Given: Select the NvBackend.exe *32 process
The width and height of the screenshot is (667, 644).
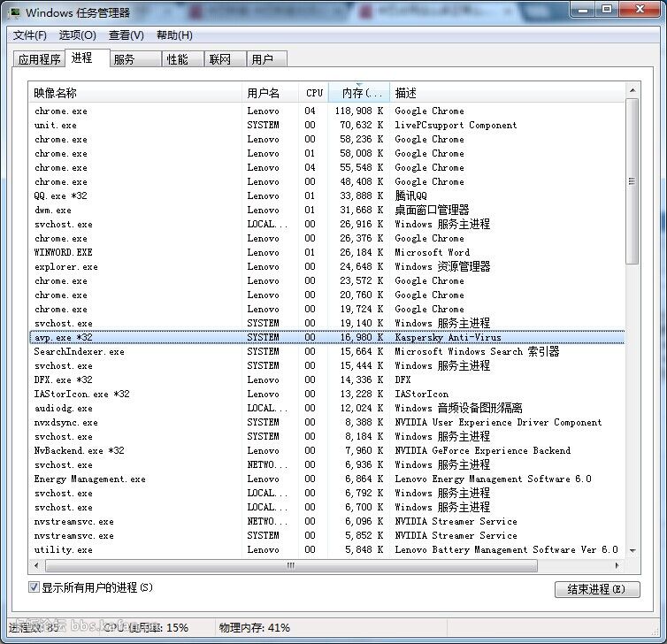Looking at the screenshot, I should pyautogui.click(x=326, y=450).
